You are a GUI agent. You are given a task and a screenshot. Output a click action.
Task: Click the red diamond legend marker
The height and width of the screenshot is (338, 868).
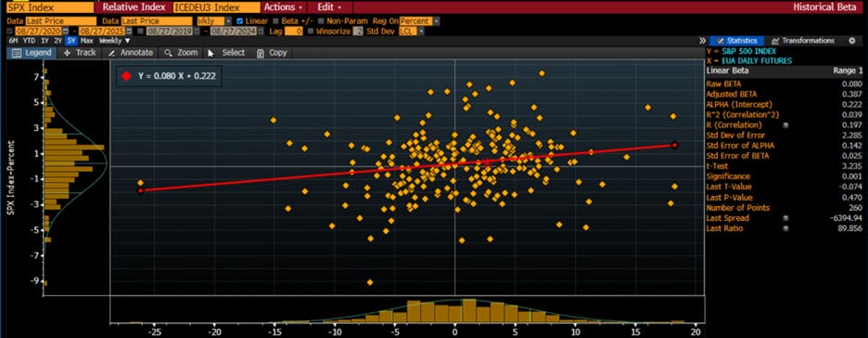click(126, 76)
